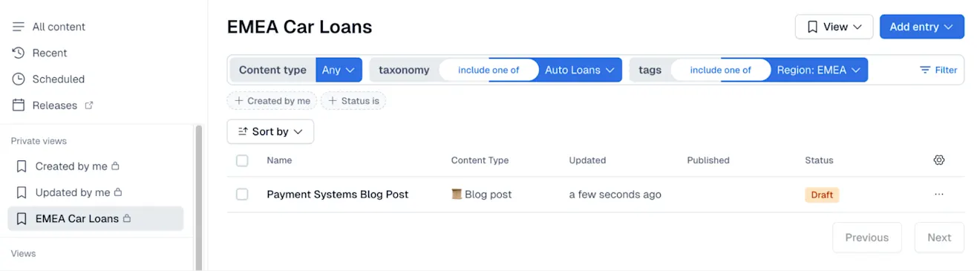Click the All content list icon
This screenshot has height=271, width=980.
[19, 27]
